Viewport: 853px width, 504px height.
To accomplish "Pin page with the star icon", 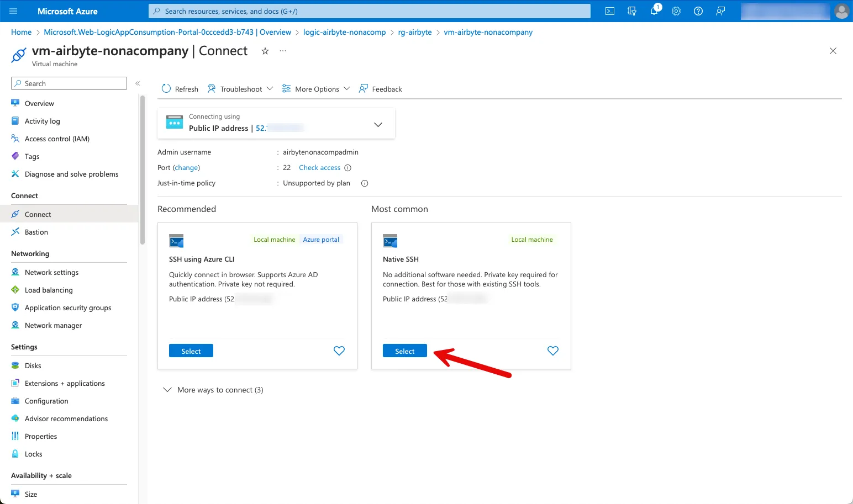I will point(265,51).
